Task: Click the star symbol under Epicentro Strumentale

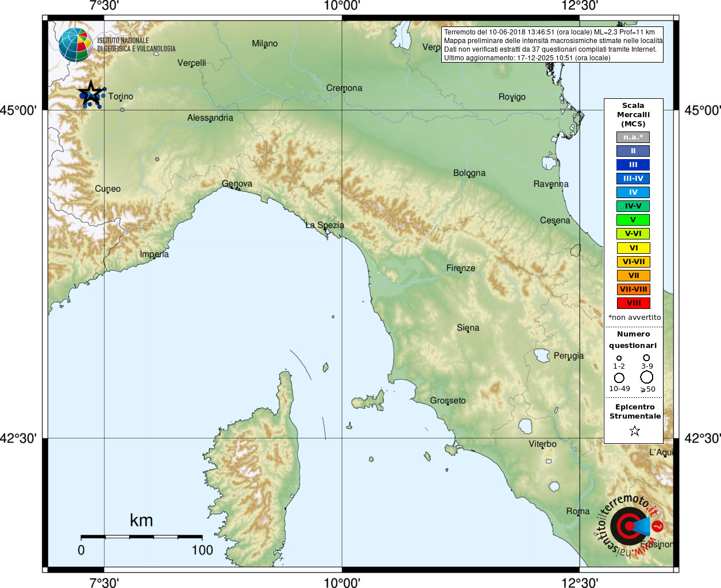Action: pyautogui.click(x=634, y=431)
